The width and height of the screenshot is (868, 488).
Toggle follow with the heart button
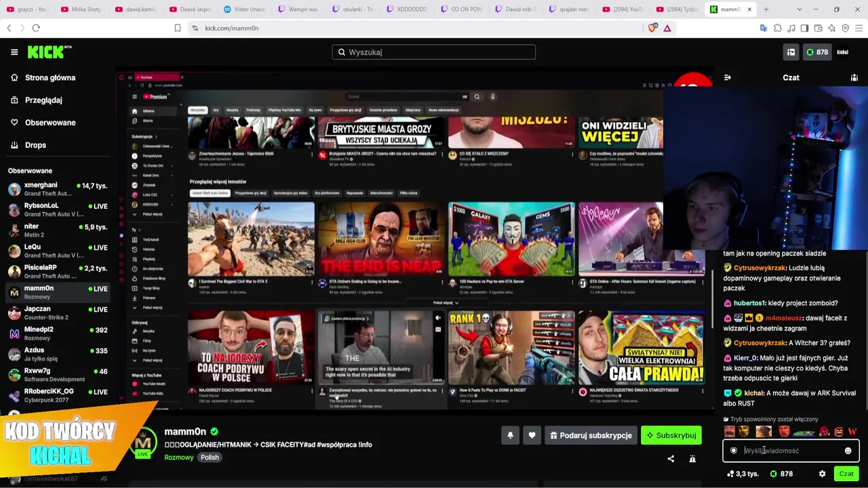click(532, 436)
